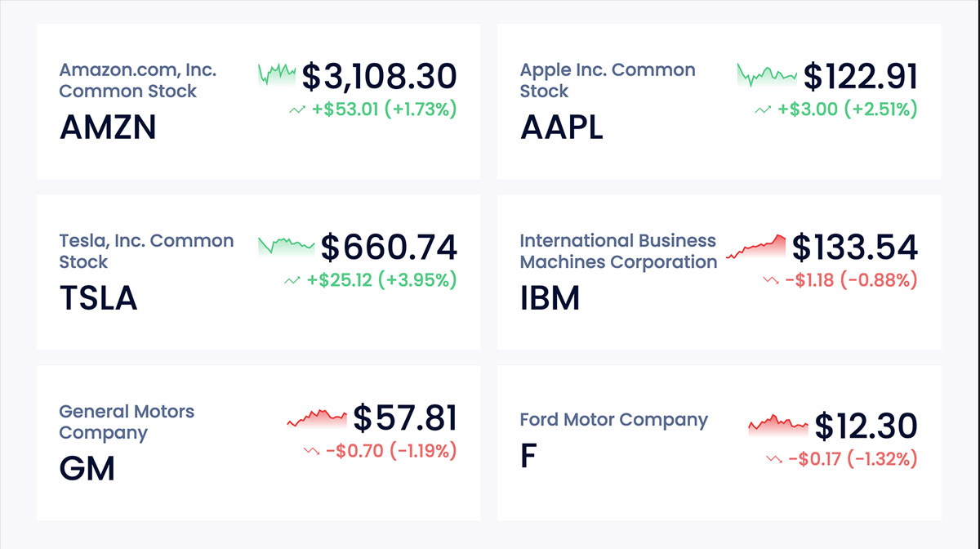Open the AAPL ticker symbol
Image resolution: width=980 pixels, height=549 pixels.
pos(562,127)
